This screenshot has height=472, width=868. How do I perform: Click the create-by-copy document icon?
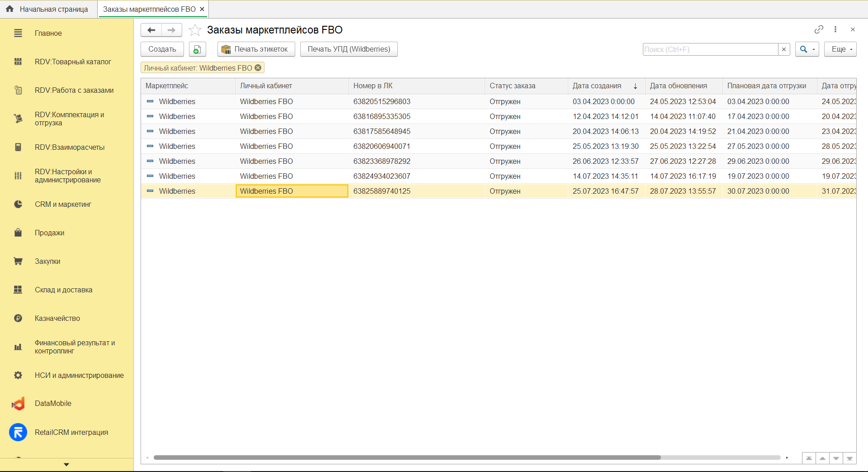coord(197,49)
